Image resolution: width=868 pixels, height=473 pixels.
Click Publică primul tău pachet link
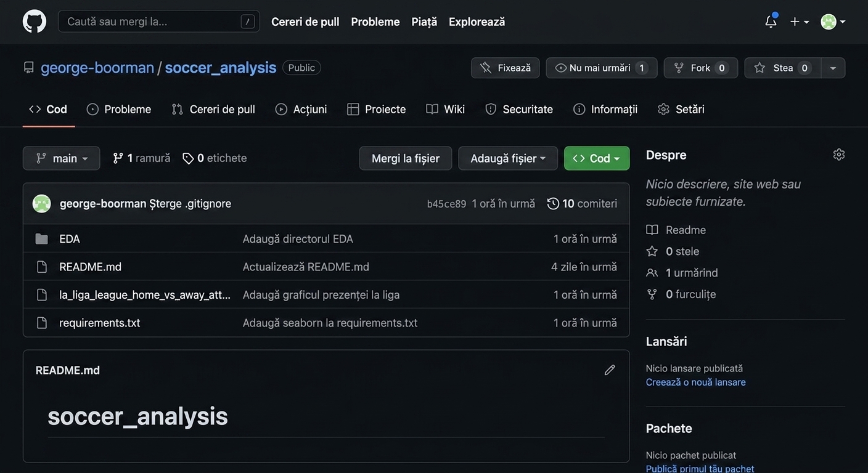click(x=700, y=469)
